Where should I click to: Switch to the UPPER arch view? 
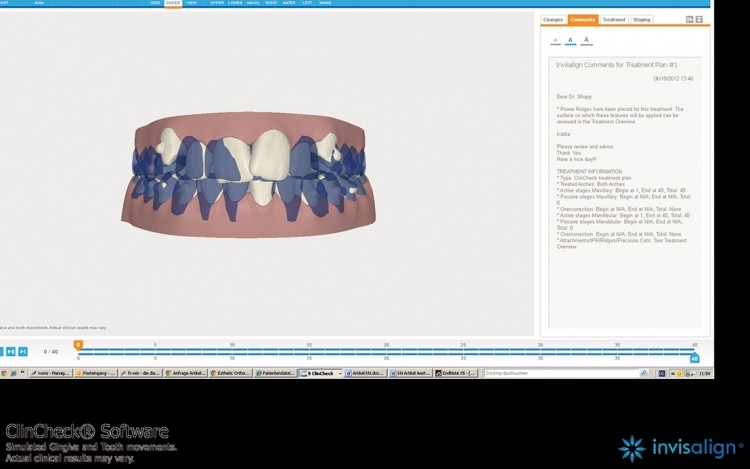pos(217,3)
